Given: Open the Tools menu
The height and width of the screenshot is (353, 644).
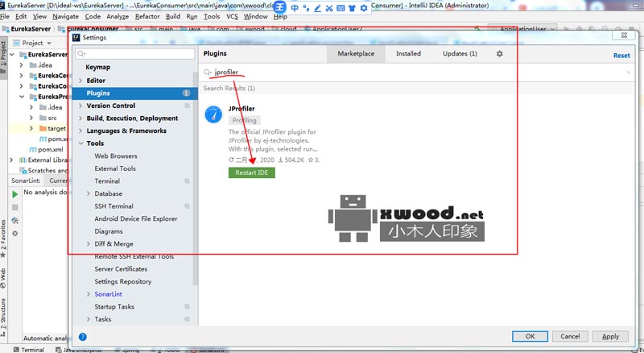Looking at the screenshot, I should pyautogui.click(x=212, y=16).
